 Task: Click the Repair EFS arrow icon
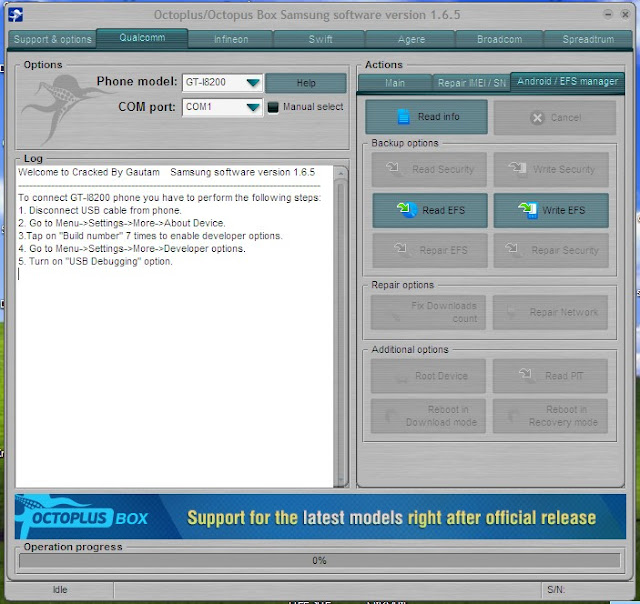(x=400, y=248)
